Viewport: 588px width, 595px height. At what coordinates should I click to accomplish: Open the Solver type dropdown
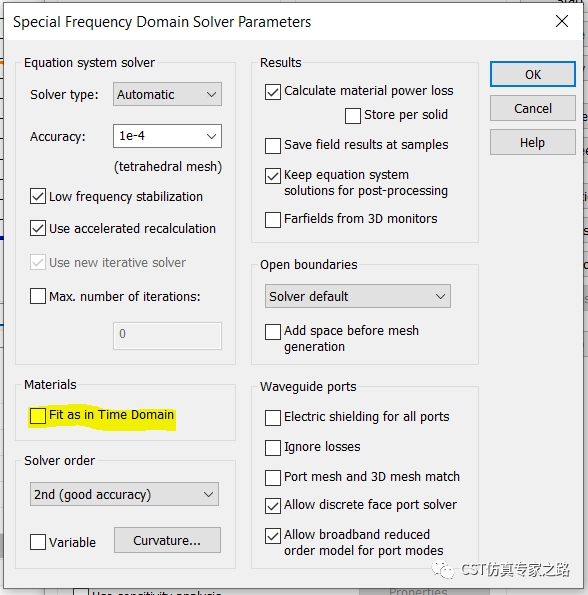pyautogui.click(x=167, y=94)
